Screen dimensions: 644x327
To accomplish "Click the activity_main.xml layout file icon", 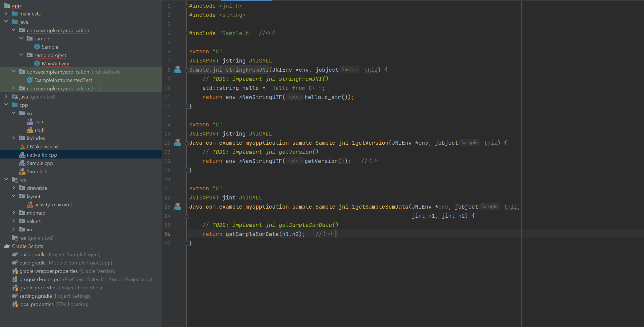I will [30, 205].
